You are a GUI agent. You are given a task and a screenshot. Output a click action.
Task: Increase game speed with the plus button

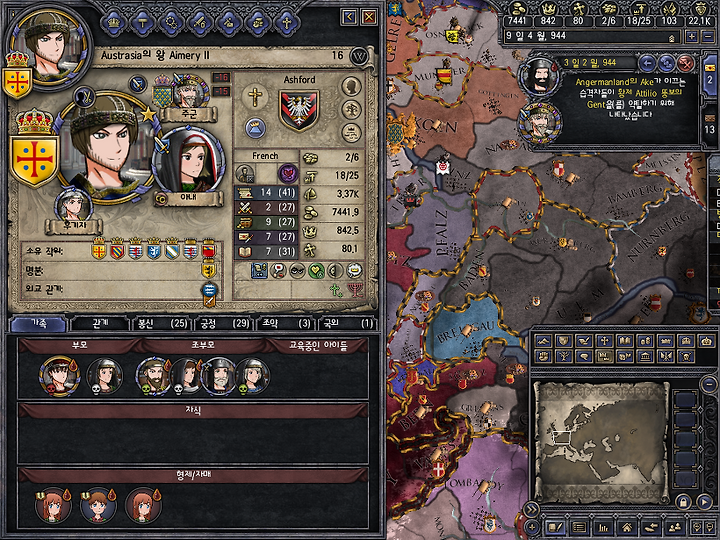click(692, 36)
